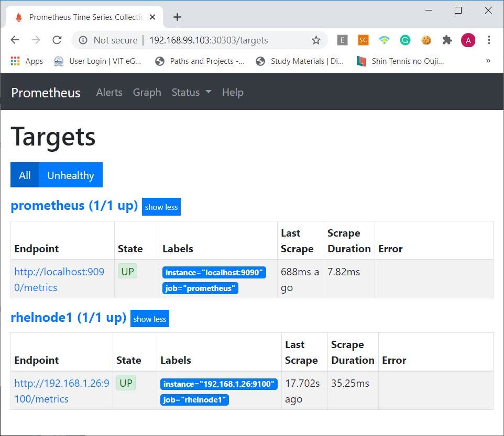Click the Prometheus brand title
This screenshot has height=436, width=504.
coord(46,93)
